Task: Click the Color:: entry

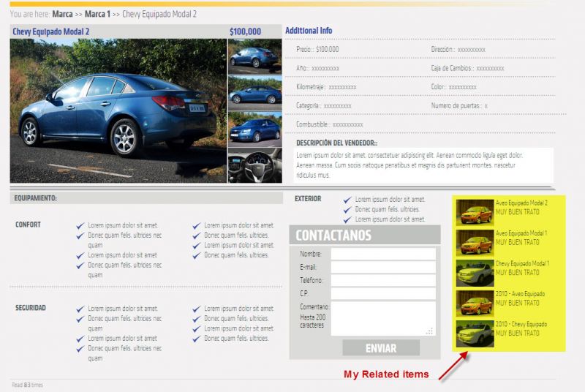Action: [x=453, y=87]
